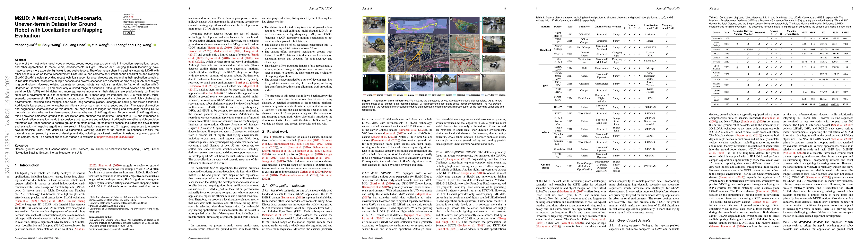Click the 'Ground Robot' row label in Table 1
Viewport: 868px width, 246px height.
(x=546, y=166)
